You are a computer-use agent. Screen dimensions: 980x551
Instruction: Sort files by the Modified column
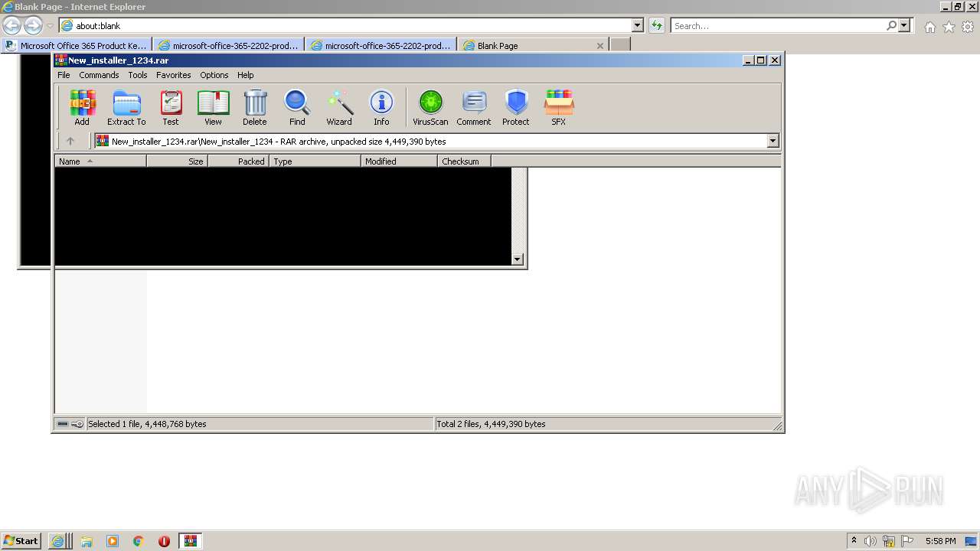click(x=399, y=161)
